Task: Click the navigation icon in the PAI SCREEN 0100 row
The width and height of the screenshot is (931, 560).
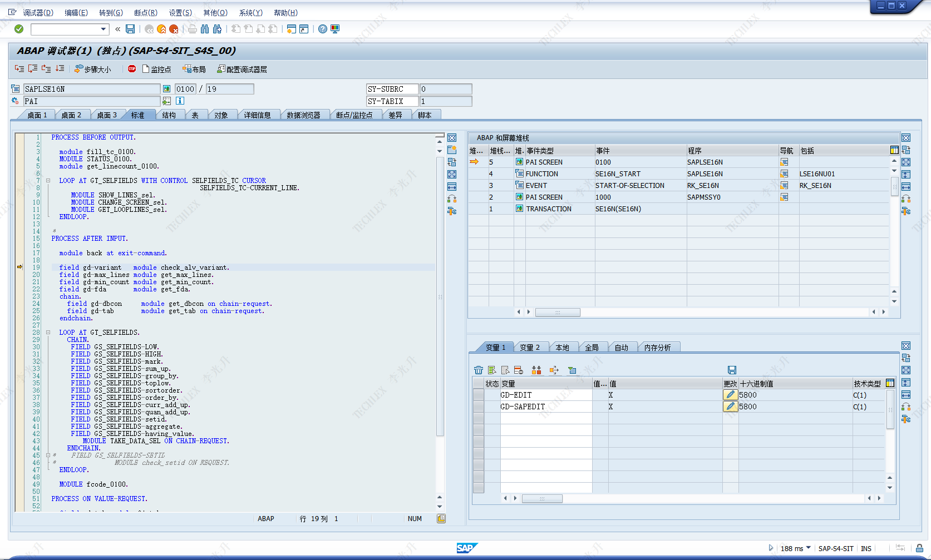Action: pos(784,162)
